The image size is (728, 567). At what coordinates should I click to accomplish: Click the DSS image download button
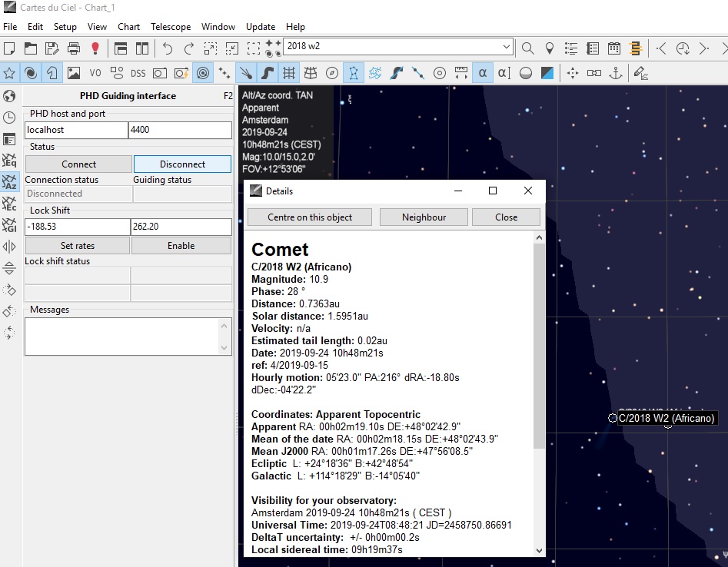[x=138, y=73]
